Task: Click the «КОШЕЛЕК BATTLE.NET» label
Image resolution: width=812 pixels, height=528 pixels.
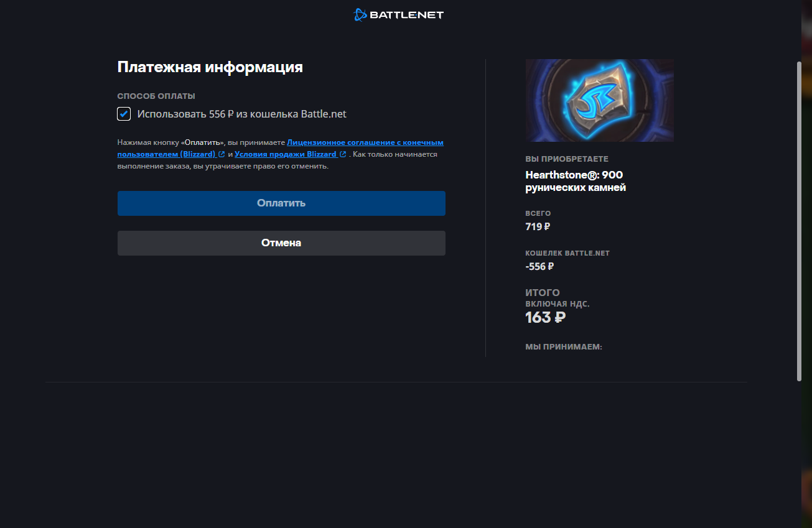Action: 567,253
